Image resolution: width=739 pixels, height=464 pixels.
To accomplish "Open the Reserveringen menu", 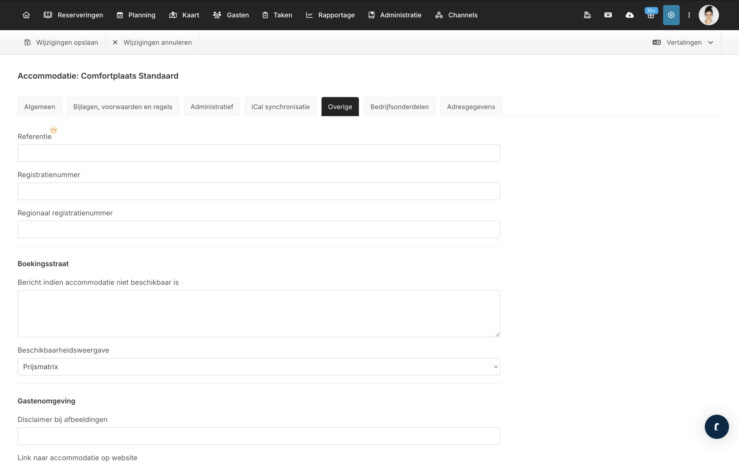I will point(73,15).
